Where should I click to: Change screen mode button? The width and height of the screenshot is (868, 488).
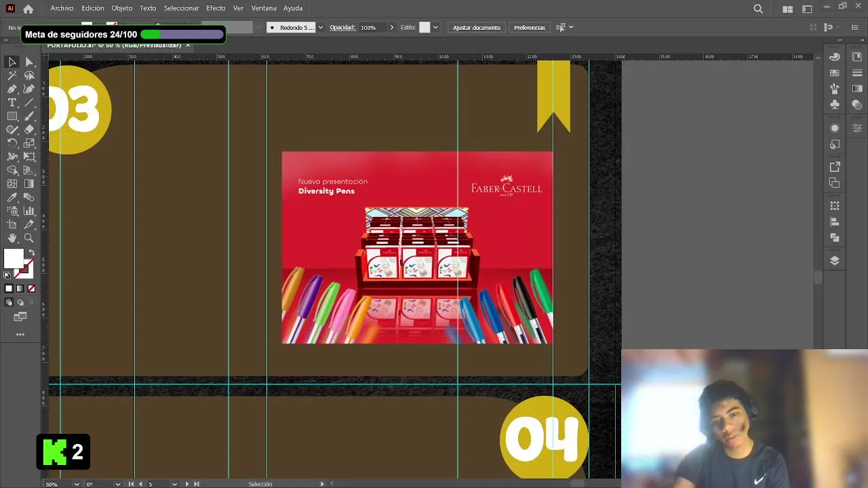coord(20,317)
